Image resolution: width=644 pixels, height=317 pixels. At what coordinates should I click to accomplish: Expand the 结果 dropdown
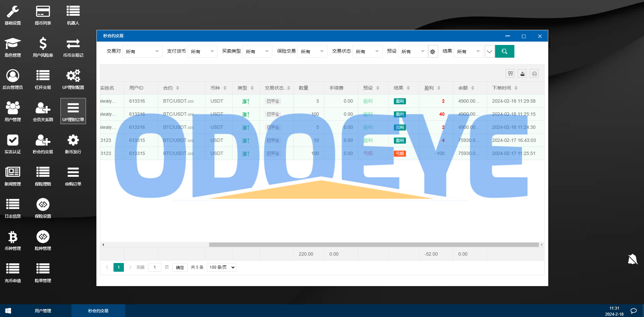click(x=468, y=51)
